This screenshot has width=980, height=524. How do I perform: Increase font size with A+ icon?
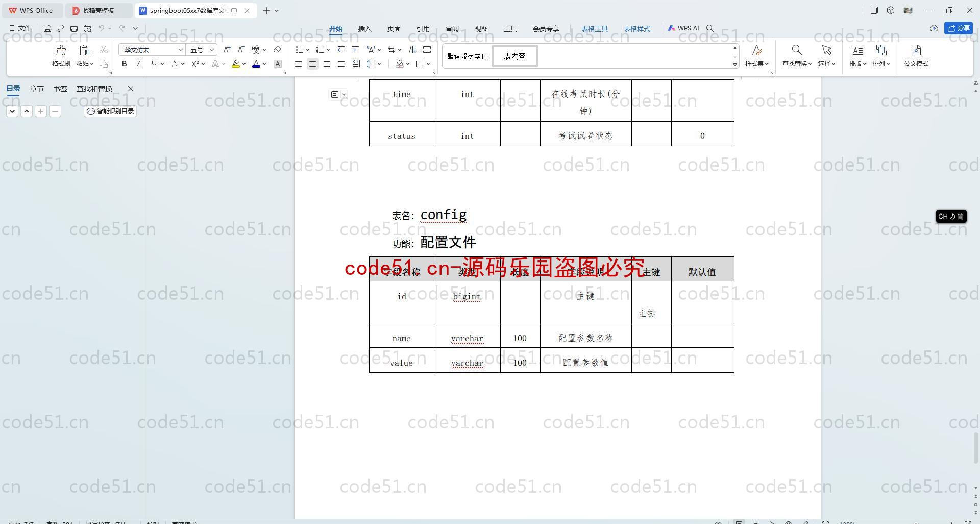(x=227, y=50)
